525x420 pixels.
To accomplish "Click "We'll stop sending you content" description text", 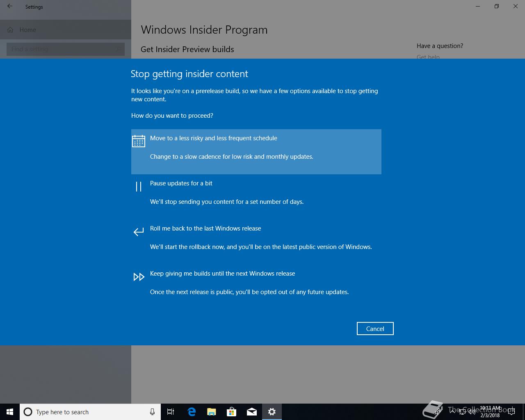I will click(x=227, y=202).
